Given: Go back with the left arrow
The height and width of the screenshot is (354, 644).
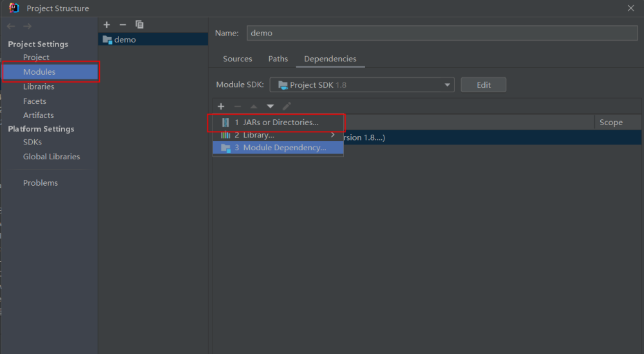Looking at the screenshot, I should (11, 26).
